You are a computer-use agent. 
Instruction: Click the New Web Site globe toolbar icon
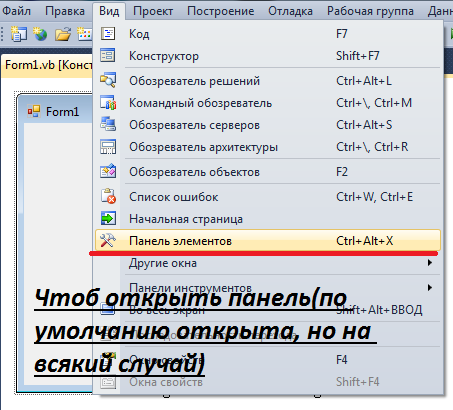pos(40,34)
